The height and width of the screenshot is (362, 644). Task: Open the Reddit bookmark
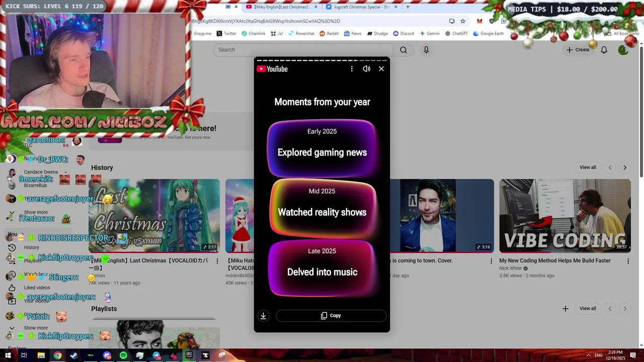(x=329, y=34)
